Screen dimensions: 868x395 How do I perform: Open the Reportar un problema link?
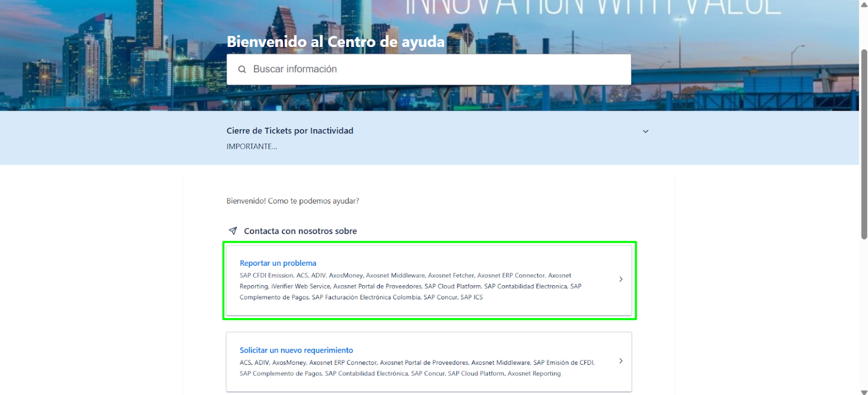[278, 263]
